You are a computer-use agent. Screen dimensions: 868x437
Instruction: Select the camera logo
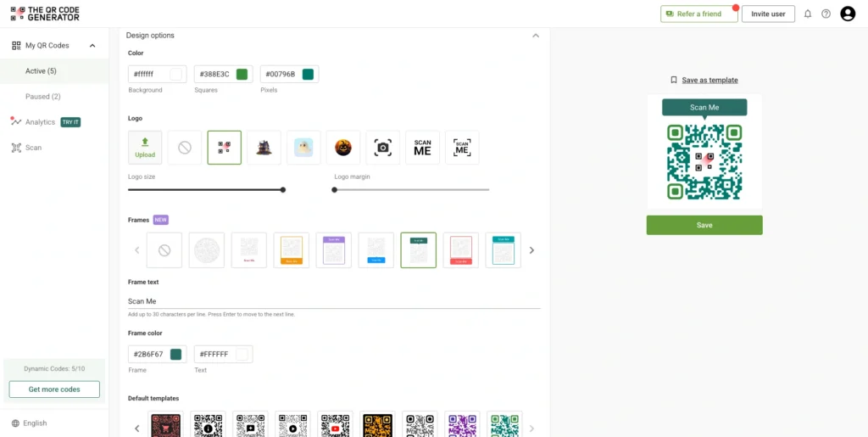click(383, 148)
